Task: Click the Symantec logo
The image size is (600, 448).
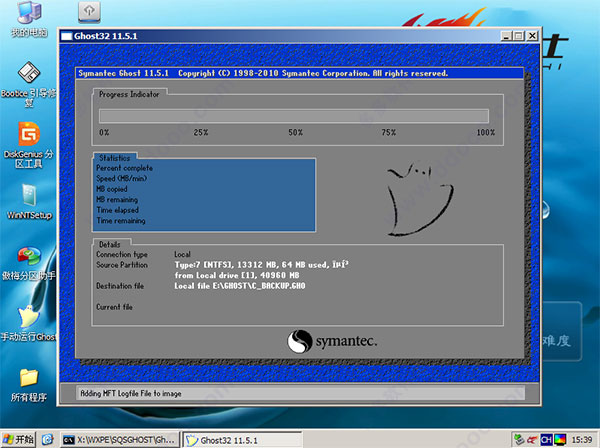Action: coord(332,341)
